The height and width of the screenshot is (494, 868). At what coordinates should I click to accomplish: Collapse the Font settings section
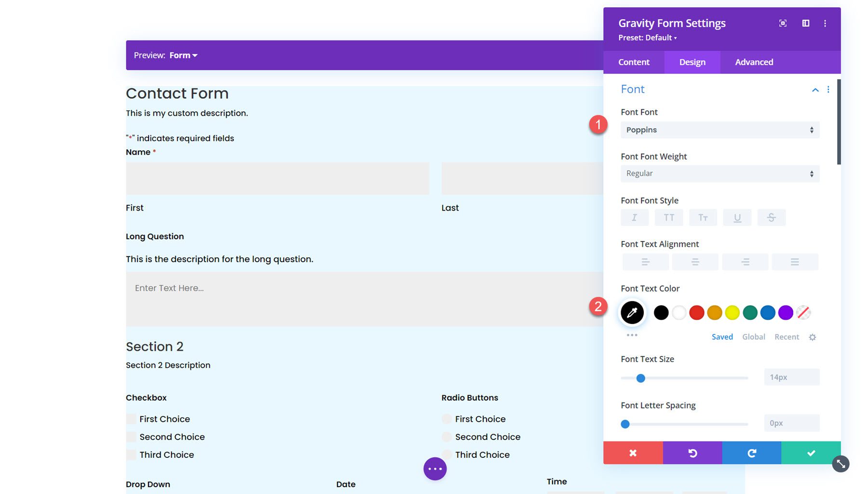(x=815, y=90)
